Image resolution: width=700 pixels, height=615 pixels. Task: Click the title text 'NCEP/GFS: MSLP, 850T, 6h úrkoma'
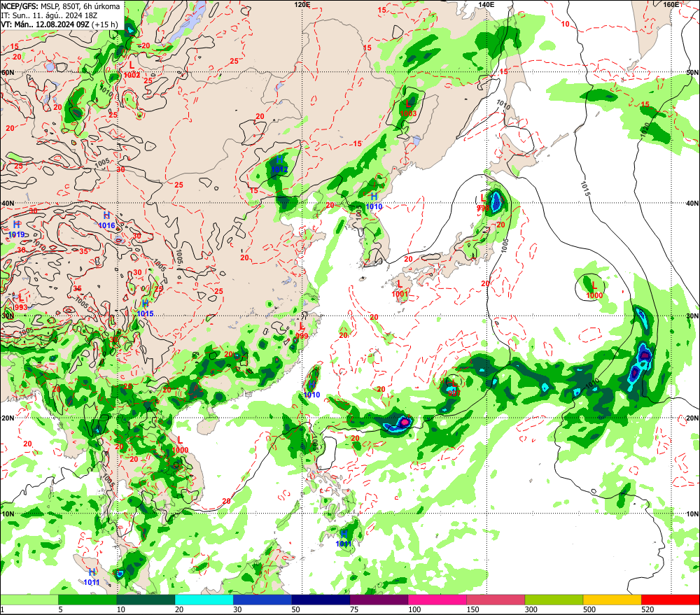(x=60, y=6)
